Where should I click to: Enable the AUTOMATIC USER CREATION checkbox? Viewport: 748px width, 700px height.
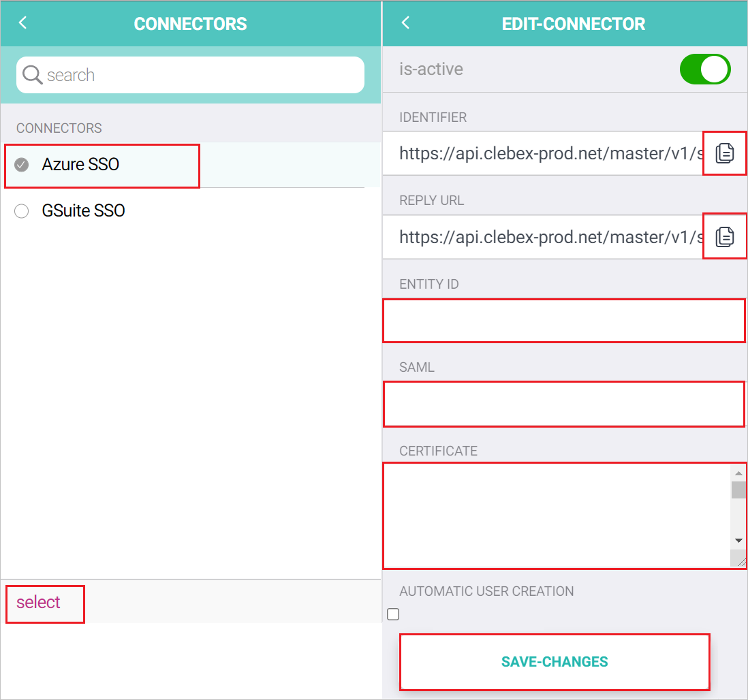coord(393,614)
